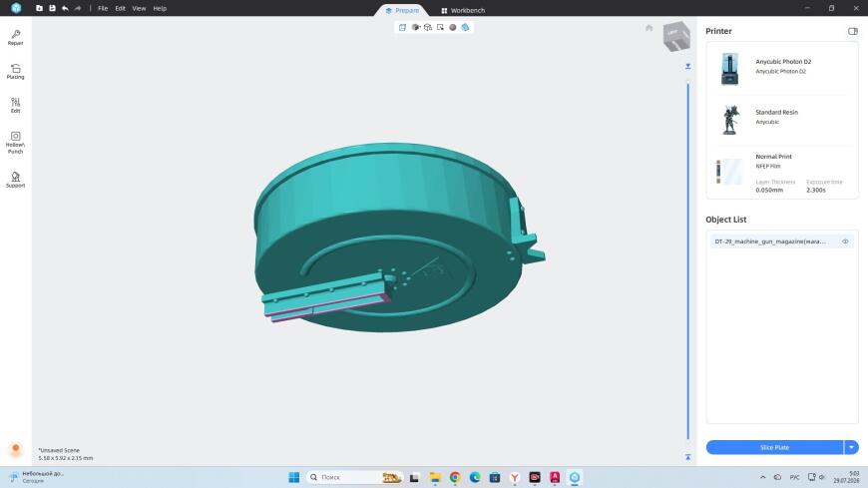Switch to the Workbench tab
Screen dimensions: 868x488
click(x=463, y=11)
